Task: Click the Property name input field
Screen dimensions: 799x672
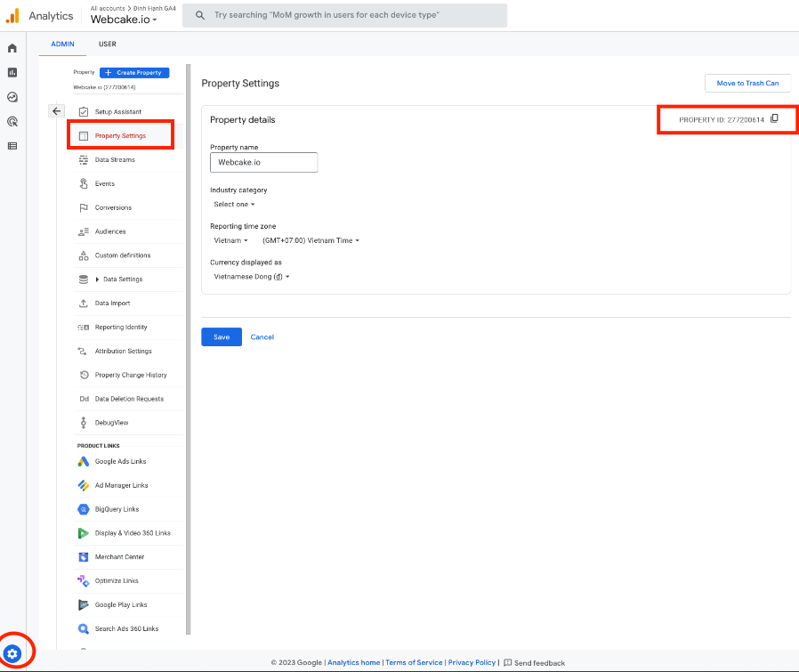Action: [x=264, y=162]
